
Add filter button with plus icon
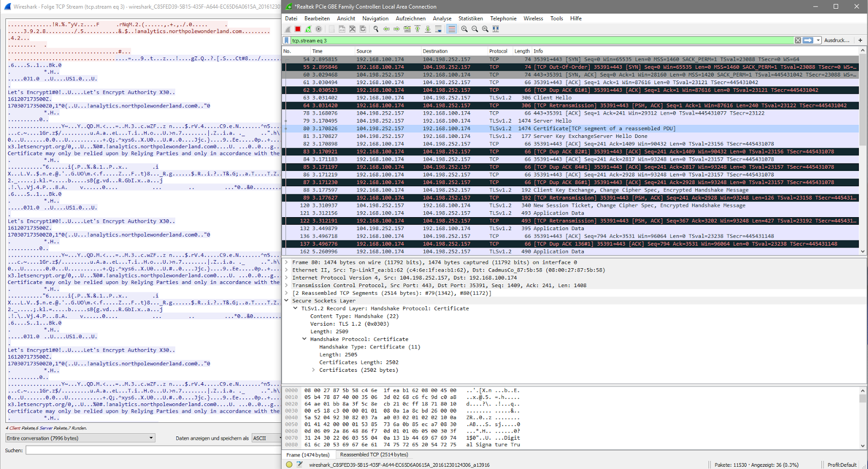pos(860,40)
